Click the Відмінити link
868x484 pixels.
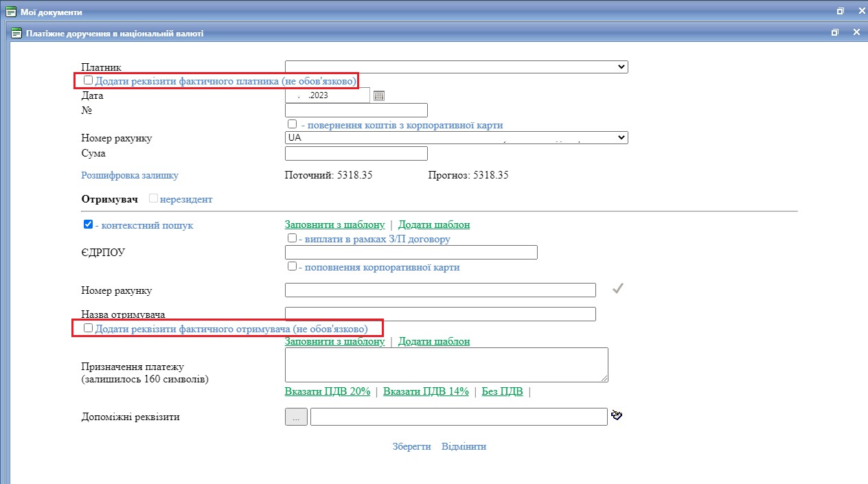[x=464, y=446]
